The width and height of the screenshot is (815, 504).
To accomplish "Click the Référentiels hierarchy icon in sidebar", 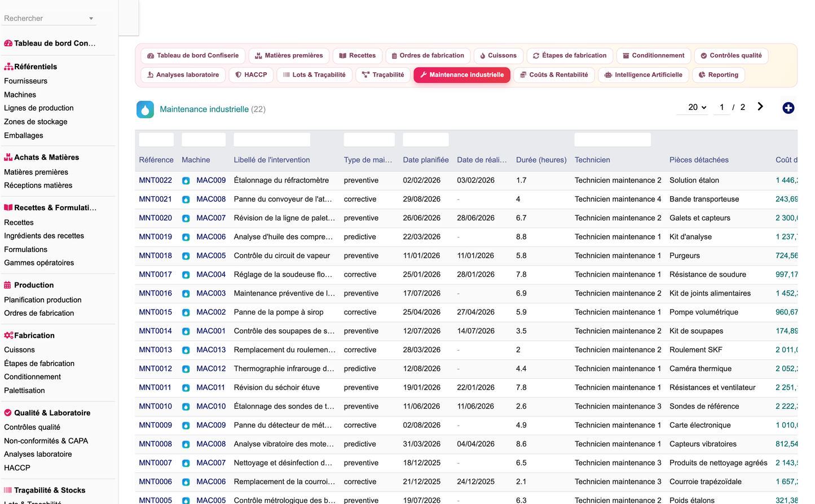I will point(8,67).
